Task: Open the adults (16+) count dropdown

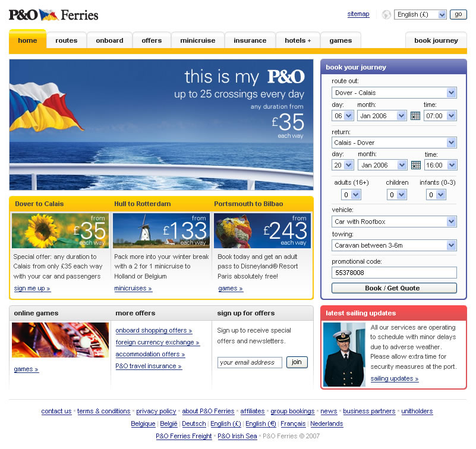Action: click(351, 194)
